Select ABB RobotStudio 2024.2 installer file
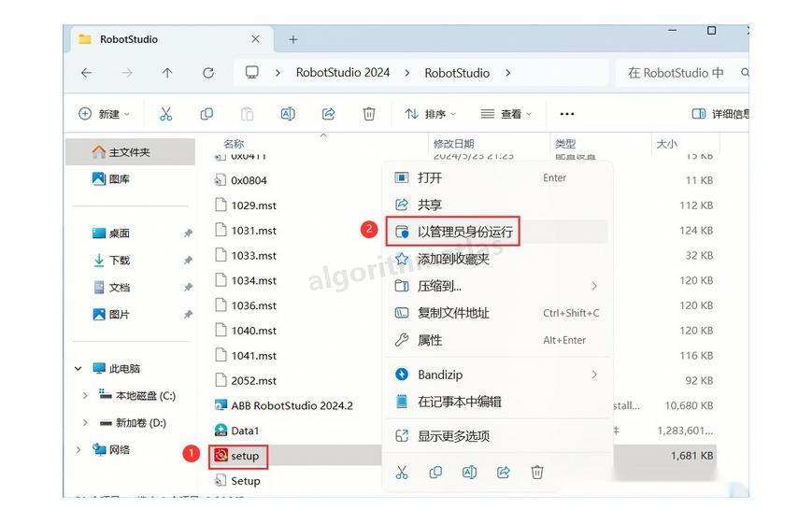812x523 pixels. (x=284, y=405)
